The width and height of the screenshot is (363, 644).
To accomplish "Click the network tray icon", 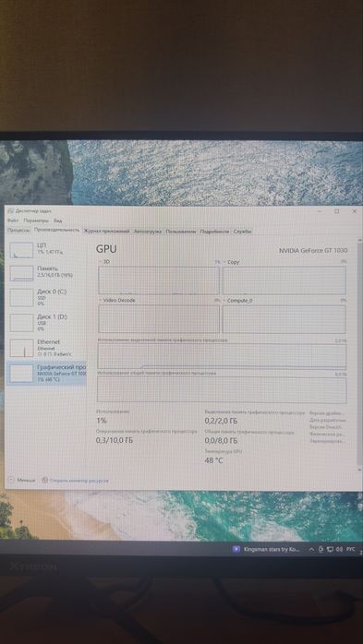I will [330, 550].
